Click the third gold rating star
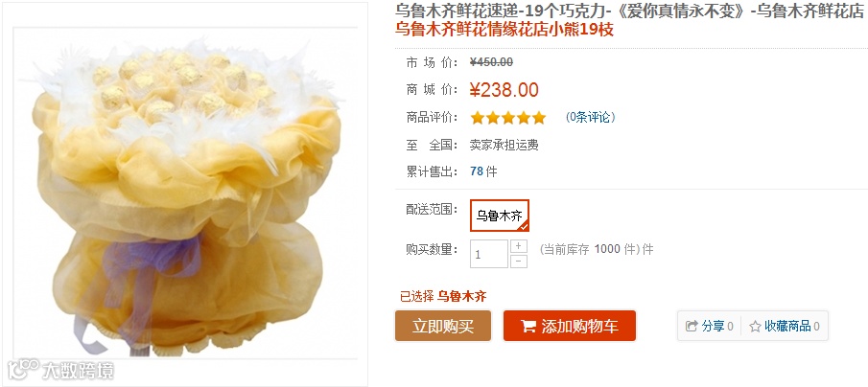Screen dimensions: 868x387 [508, 118]
